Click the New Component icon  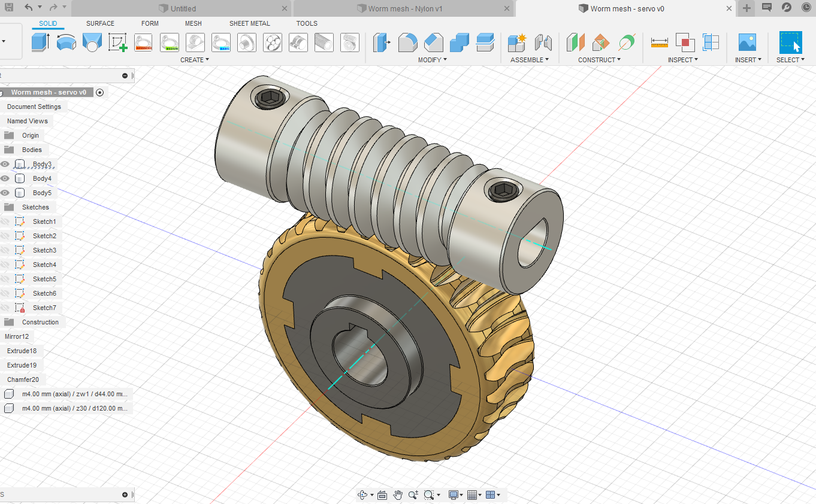pos(516,42)
